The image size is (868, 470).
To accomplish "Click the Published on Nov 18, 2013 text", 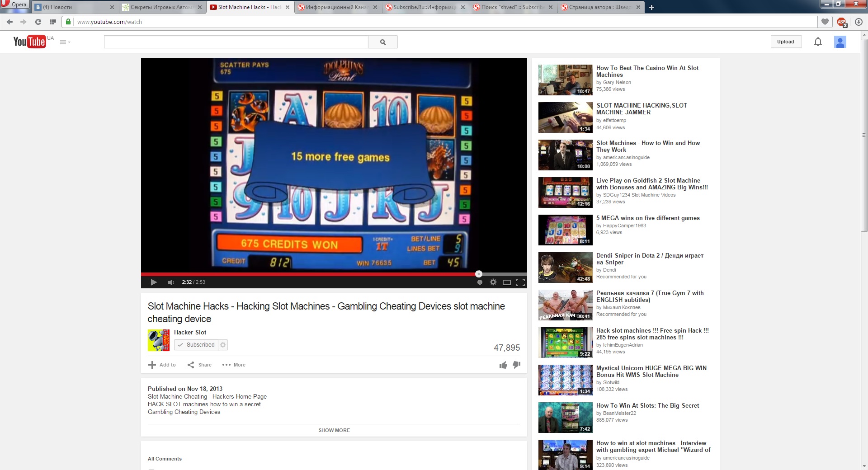I will (185, 389).
